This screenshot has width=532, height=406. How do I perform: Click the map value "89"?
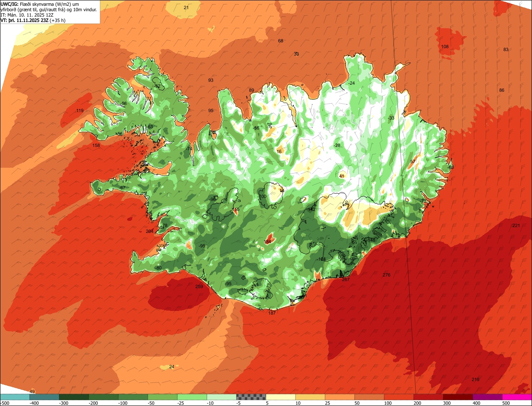[251, 90]
